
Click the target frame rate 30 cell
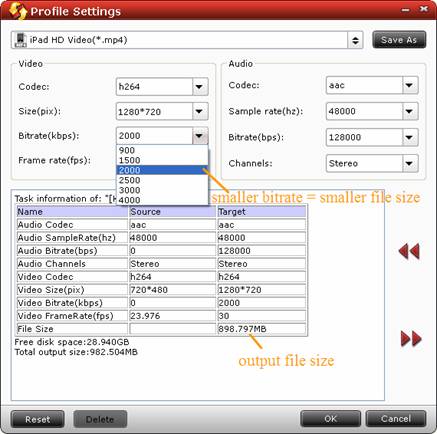(262, 316)
